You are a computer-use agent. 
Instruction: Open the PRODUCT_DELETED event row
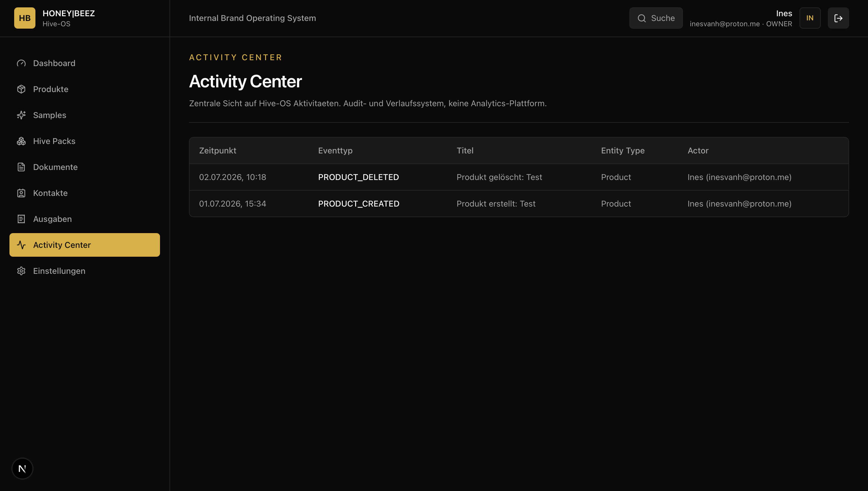tap(519, 177)
